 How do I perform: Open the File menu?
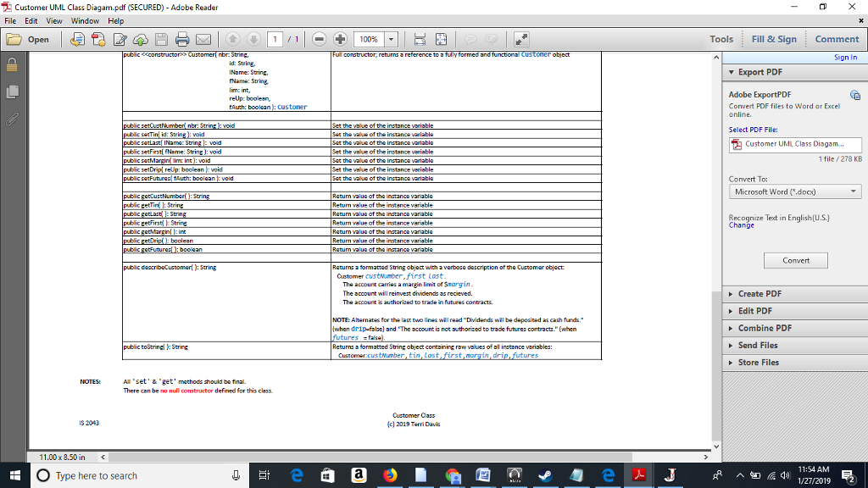click(x=10, y=21)
